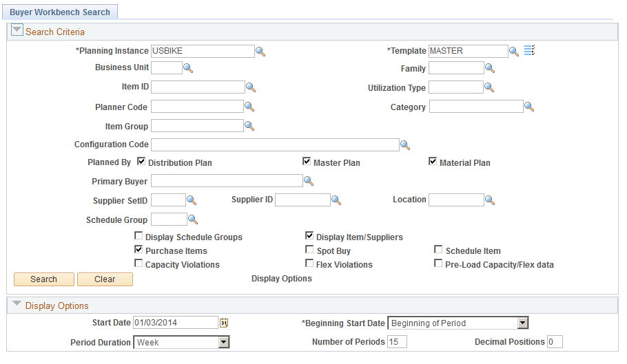The height and width of the screenshot is (364, 627).
Task: Open lookup for Family field
Action: point(490,68)
